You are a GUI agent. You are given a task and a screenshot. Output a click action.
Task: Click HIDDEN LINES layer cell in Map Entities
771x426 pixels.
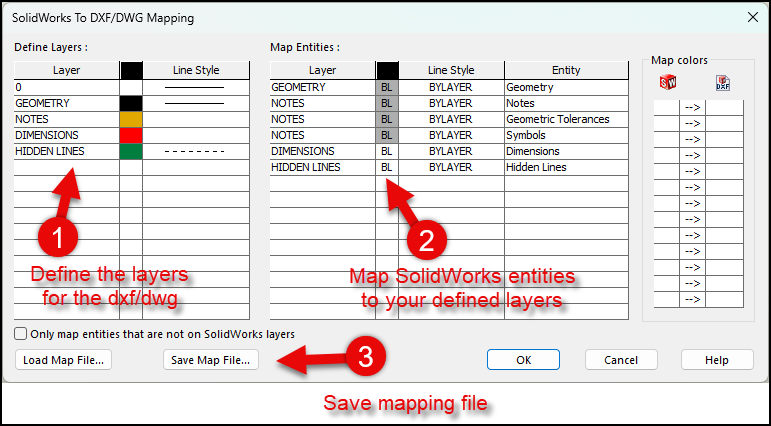(x=323, y=167)
